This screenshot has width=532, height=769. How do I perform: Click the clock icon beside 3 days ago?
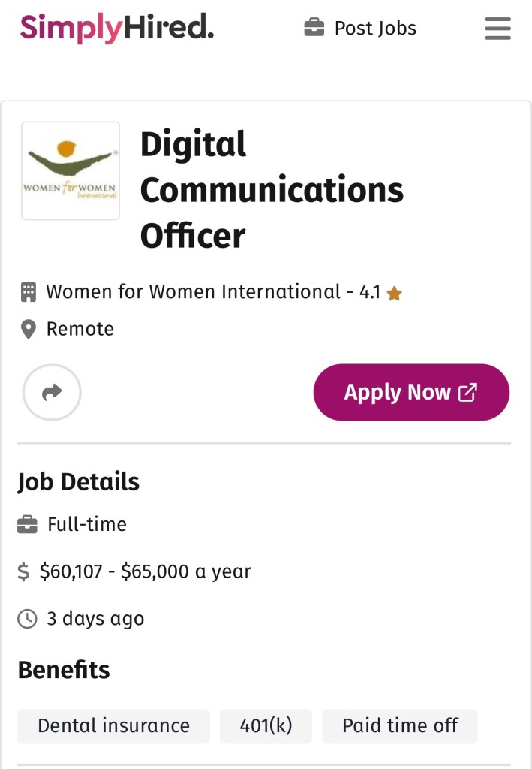click(27, 619)
